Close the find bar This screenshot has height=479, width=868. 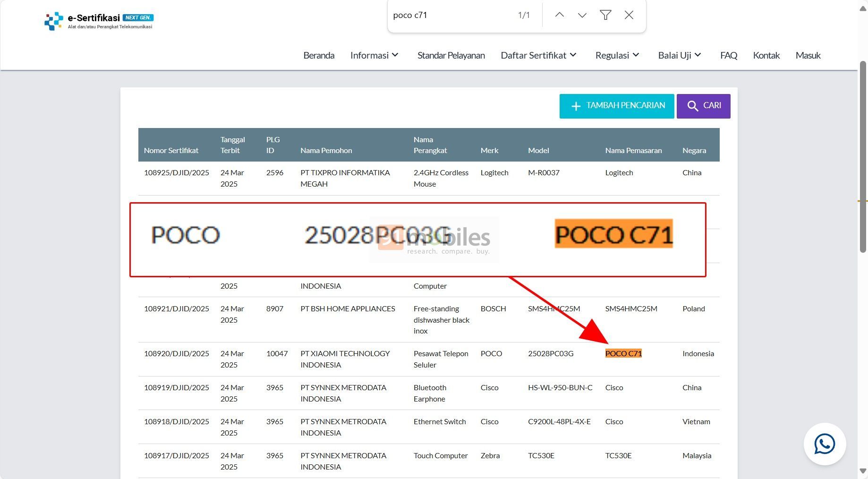[629, 15]
